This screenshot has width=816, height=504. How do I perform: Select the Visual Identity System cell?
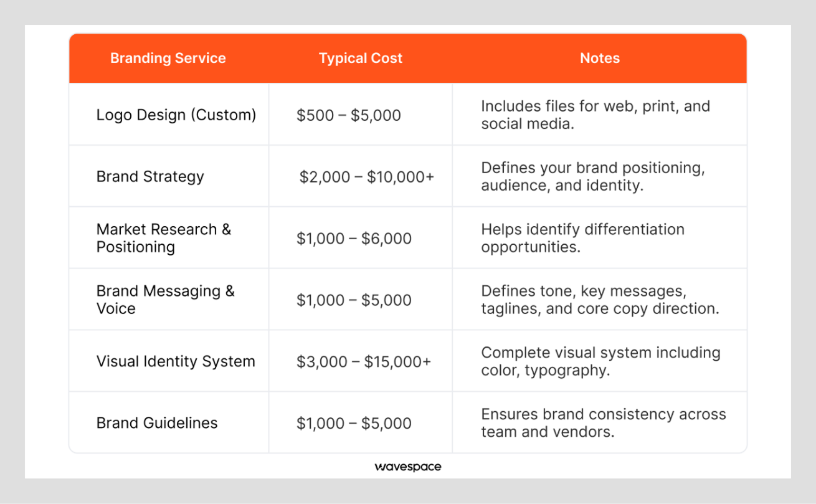click(x=176, y=361)
